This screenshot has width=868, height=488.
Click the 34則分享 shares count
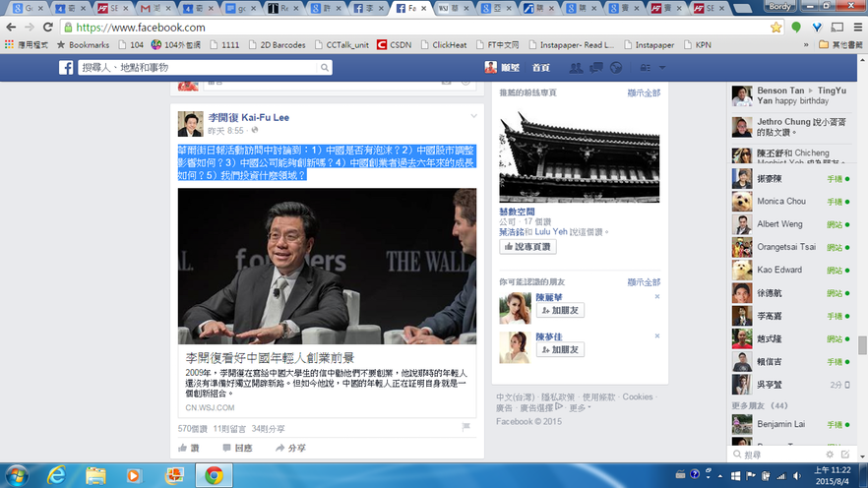[x=268, y=429]
